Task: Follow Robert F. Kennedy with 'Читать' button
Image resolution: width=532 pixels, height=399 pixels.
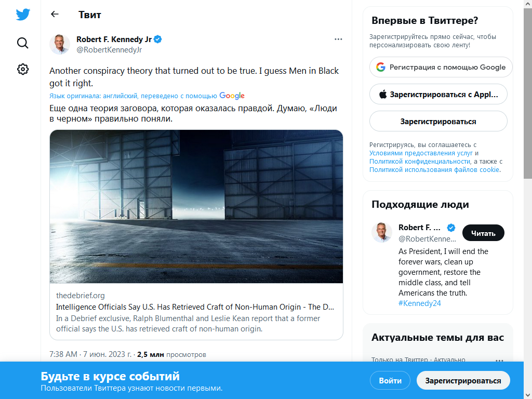Action: click(x=484, y=233)
